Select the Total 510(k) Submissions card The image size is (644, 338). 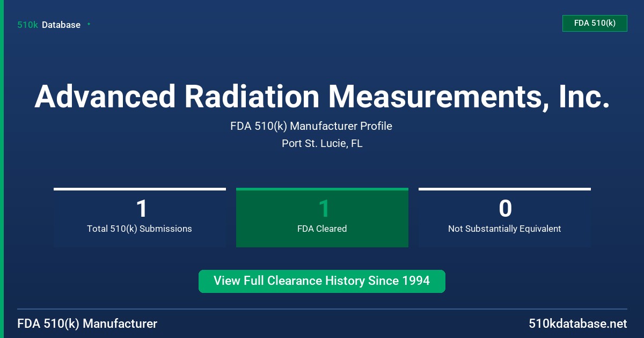140,217
